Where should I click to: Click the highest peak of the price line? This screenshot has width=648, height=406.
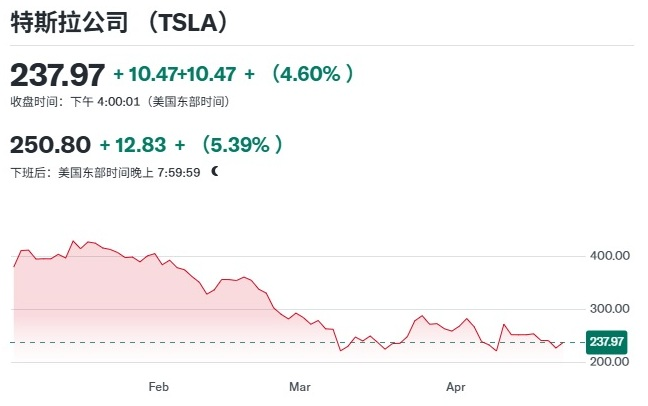(x=72, y=241)
